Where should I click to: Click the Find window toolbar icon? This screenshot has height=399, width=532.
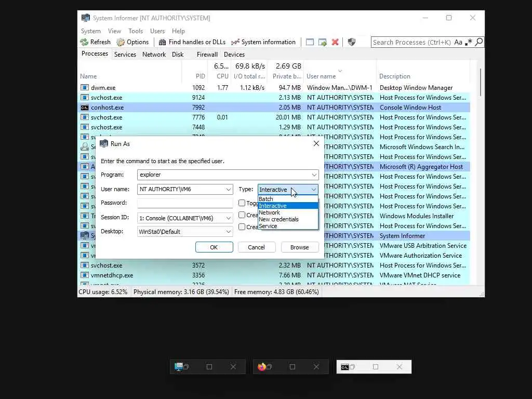tap(310, 42)
